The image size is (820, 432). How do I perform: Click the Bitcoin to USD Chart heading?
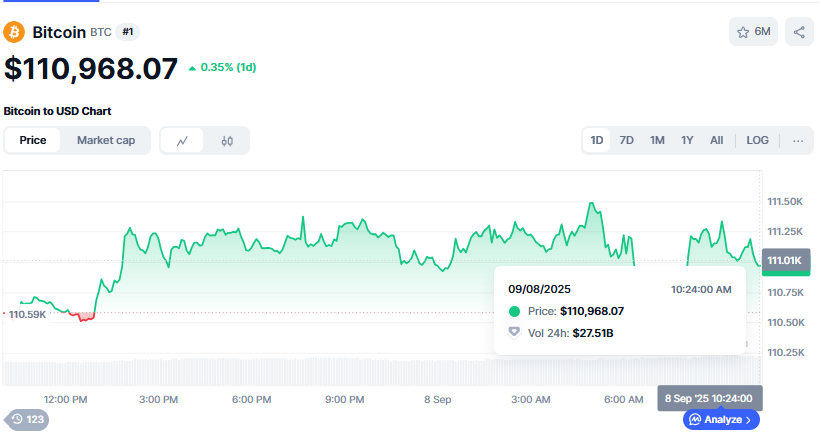[58, 111]
